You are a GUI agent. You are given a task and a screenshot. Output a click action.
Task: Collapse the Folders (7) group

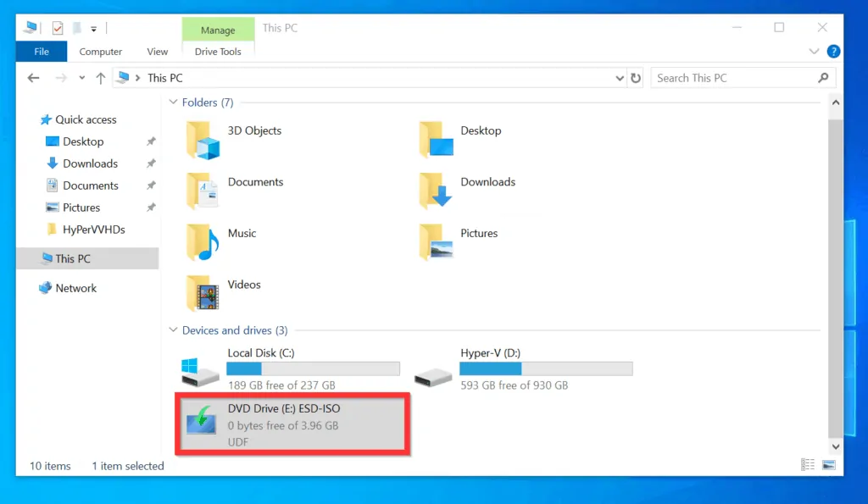click(x=174, y=102)
